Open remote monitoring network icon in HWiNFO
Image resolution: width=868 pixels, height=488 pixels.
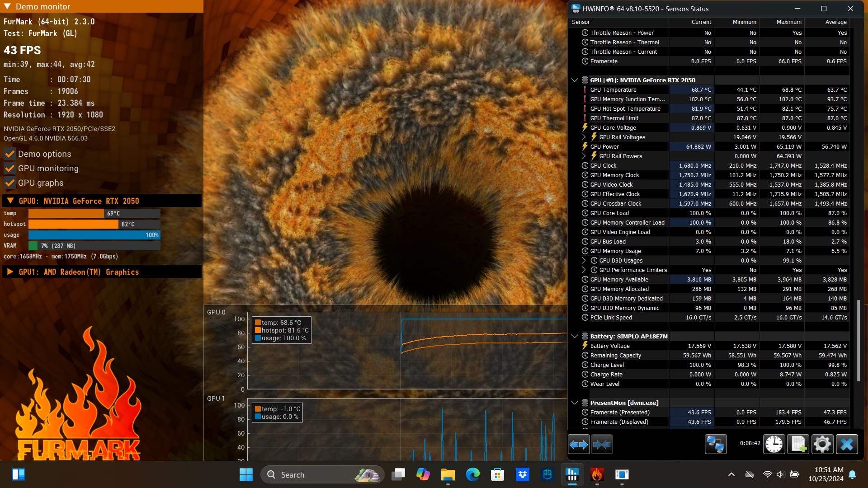(x=716, y=444)
